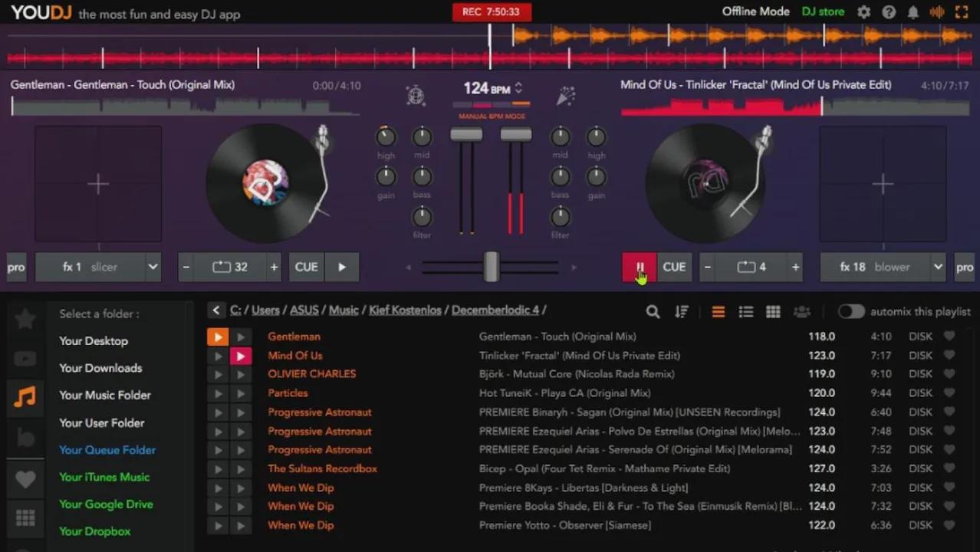Open the DJ store link
Viewport: 980px width, 552px height.
[823, 11]
